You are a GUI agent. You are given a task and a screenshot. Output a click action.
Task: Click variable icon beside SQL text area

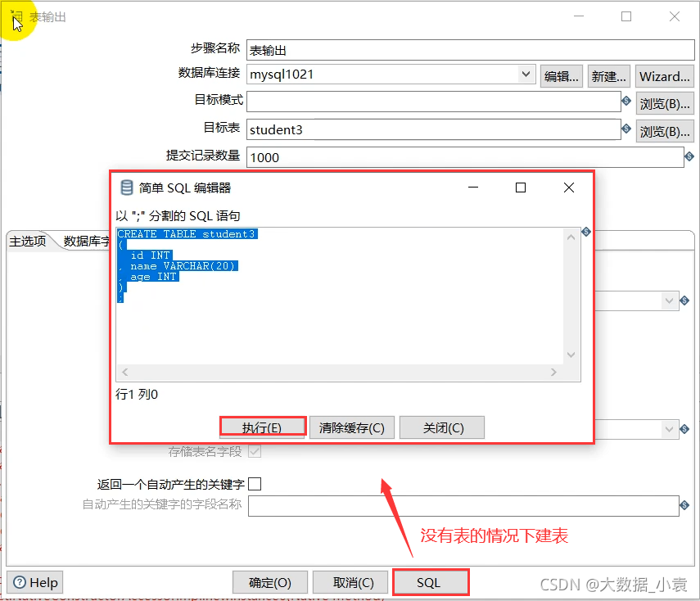[x=586, y=231]
